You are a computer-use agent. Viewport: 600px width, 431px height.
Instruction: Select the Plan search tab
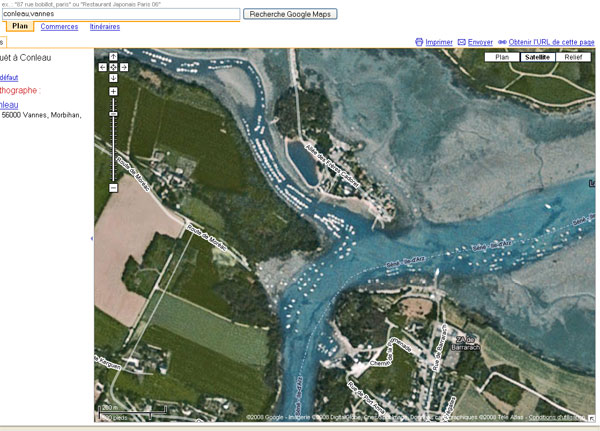tap(20, 27)
